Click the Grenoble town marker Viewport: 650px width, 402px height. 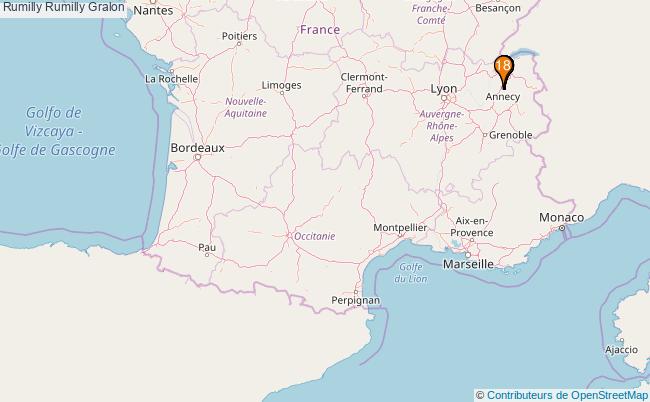tap(485, 135)
